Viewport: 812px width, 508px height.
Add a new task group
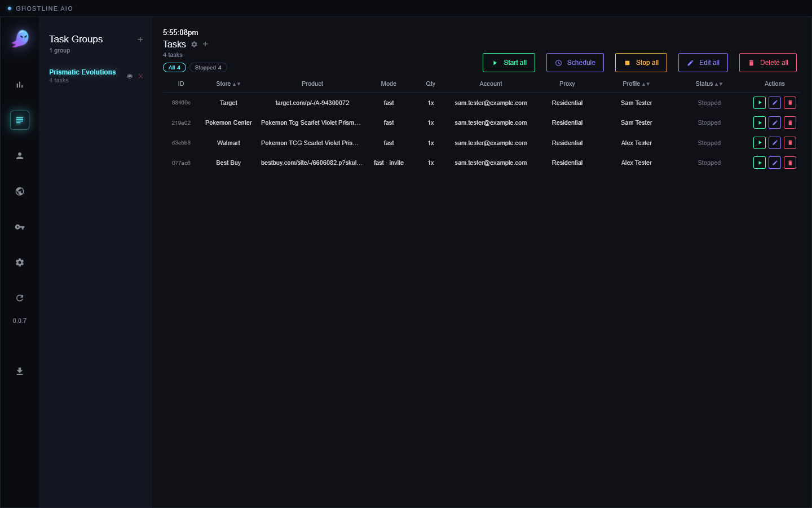coord(140,40)
